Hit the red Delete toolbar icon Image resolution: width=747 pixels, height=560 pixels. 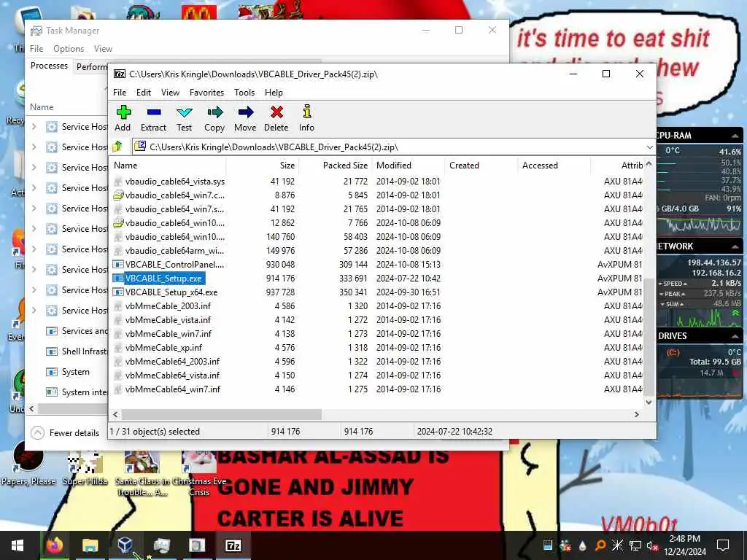(276, 118)
